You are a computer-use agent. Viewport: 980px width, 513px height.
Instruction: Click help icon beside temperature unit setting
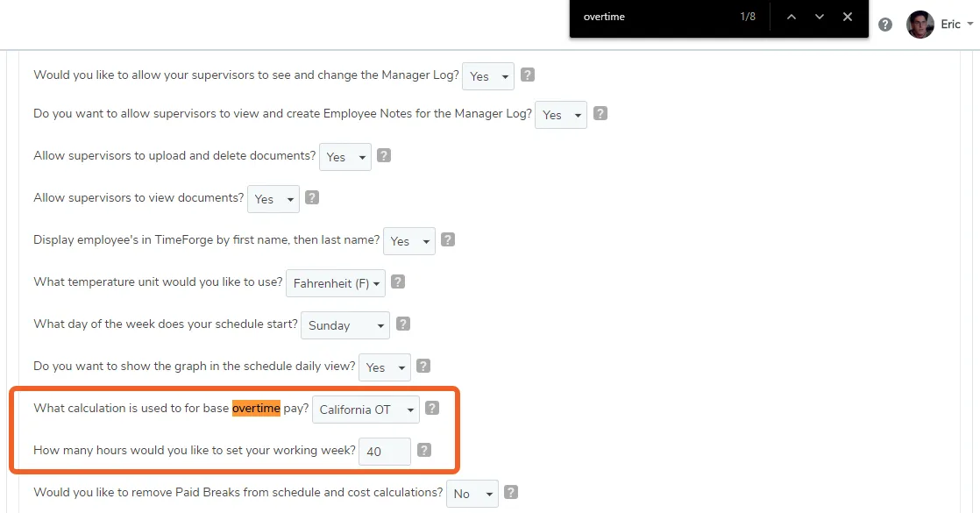tap(397, 282)
